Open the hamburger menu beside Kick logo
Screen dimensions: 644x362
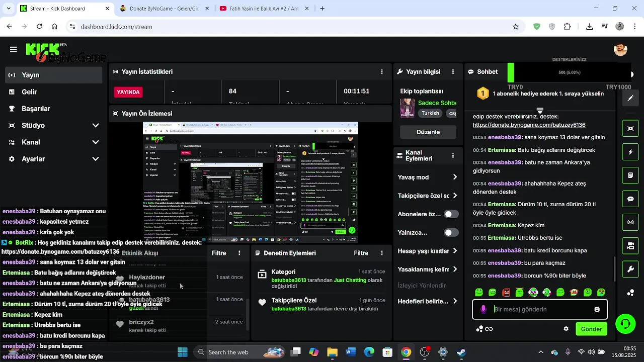14,49
